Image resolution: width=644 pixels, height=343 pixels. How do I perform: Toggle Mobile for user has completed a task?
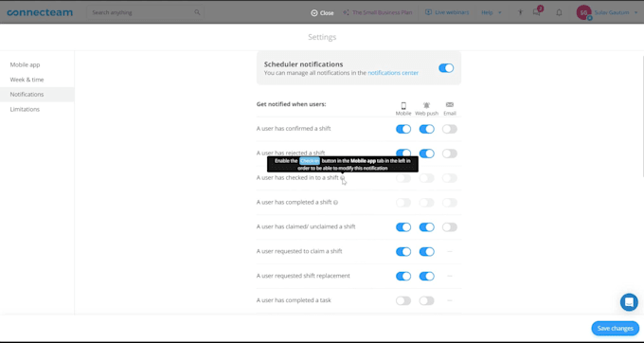[x=403, y=301]
